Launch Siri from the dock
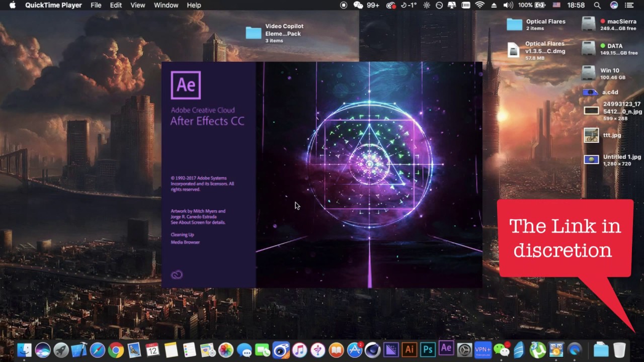644x362 pixels. [x=43, y=350]
